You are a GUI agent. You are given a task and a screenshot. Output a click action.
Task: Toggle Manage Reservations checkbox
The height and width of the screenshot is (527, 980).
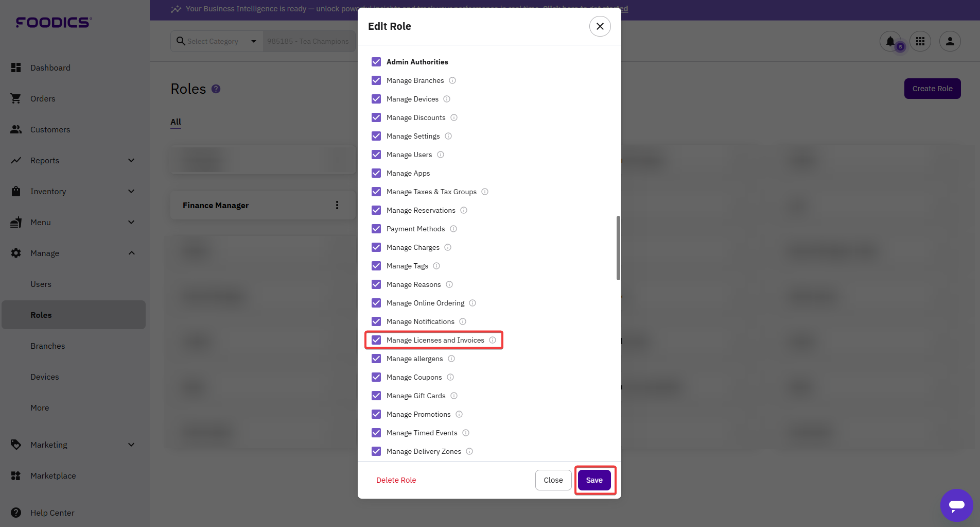[376, 210]
